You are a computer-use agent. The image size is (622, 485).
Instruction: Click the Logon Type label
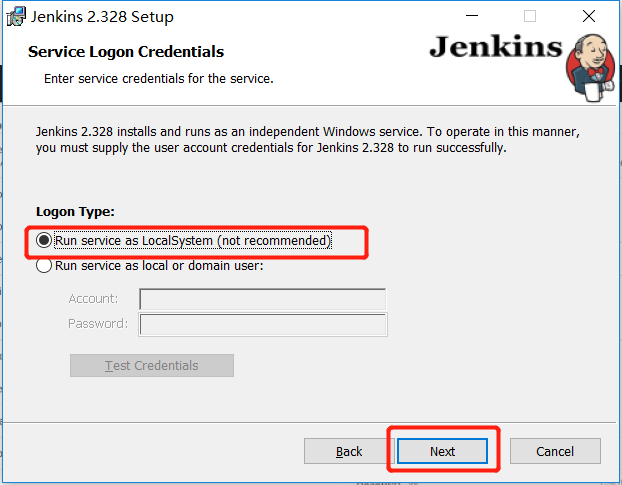[75, 211]
